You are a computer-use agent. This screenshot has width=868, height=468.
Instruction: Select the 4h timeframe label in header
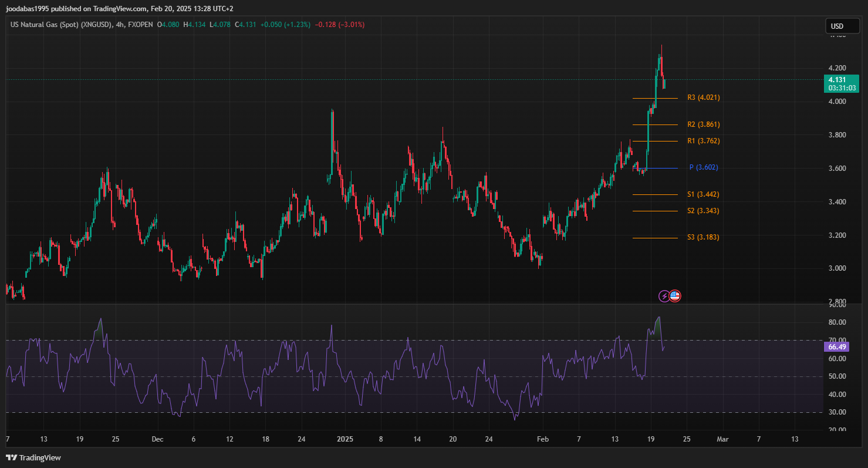coord(121,25)
